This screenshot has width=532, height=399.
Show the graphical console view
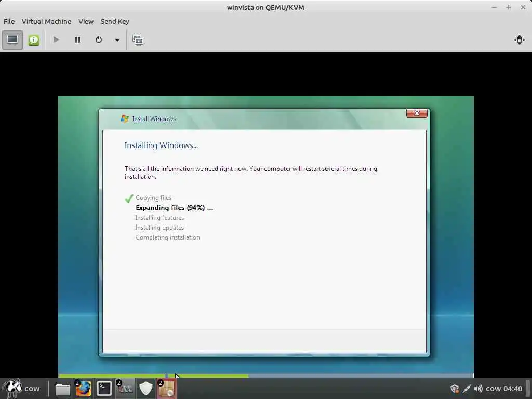click(12, 40)
